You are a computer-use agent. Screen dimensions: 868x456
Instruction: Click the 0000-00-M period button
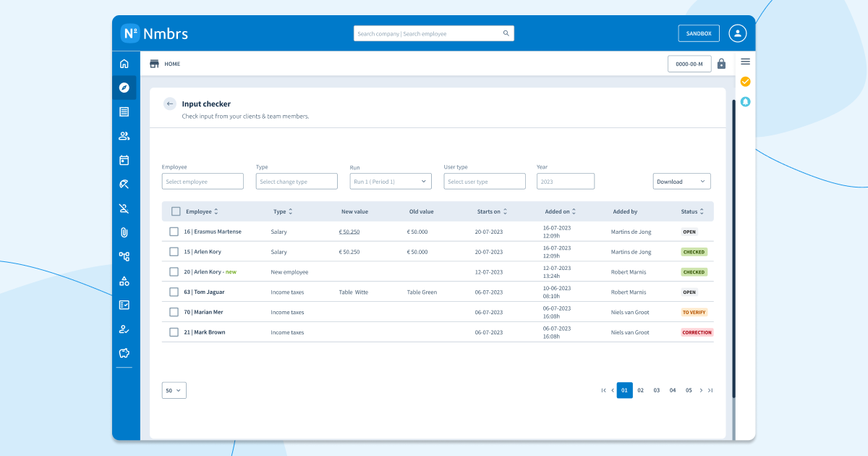click(x=689, y=64)
